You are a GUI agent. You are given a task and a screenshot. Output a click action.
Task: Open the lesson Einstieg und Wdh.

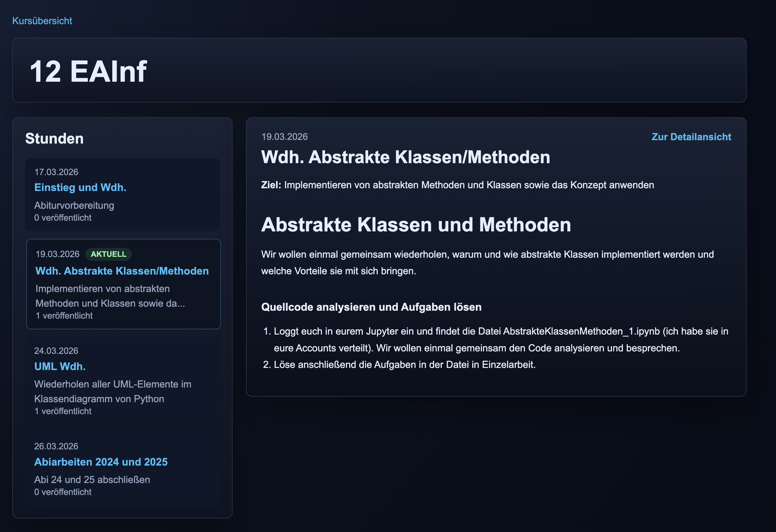(x=80, y=187)
